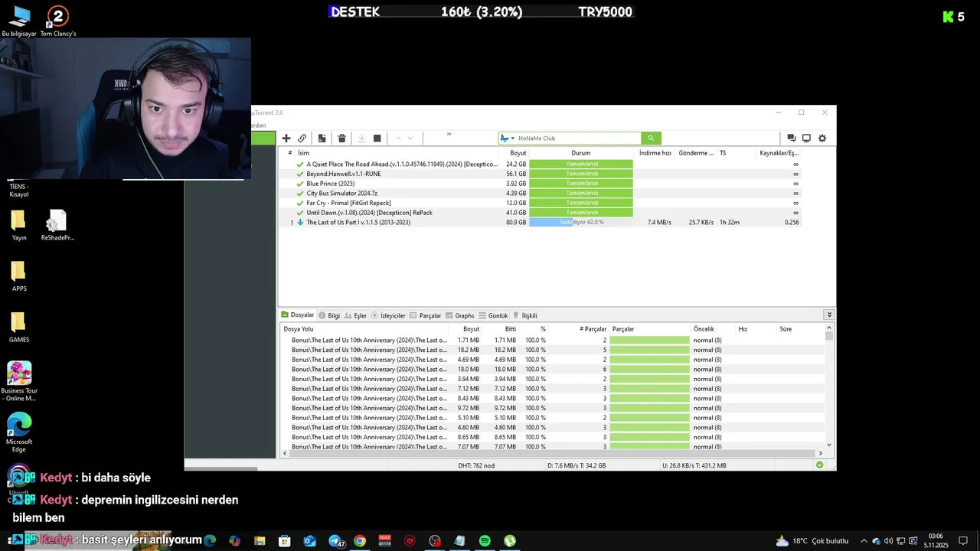Open the Günlük tab
Screen dimensions: 980x551
493,315
